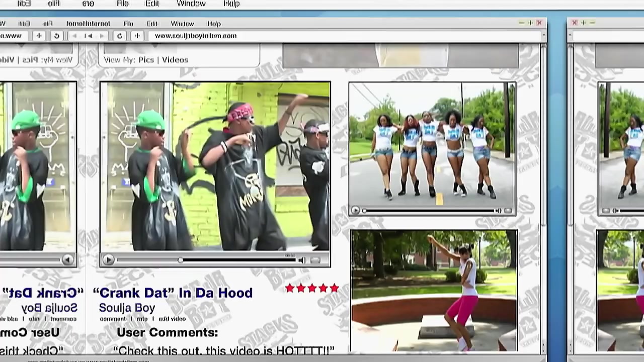Screen dimensions: 644x362
Task: Open Help in the top system menu bar
Action: [x=231, y=4]
